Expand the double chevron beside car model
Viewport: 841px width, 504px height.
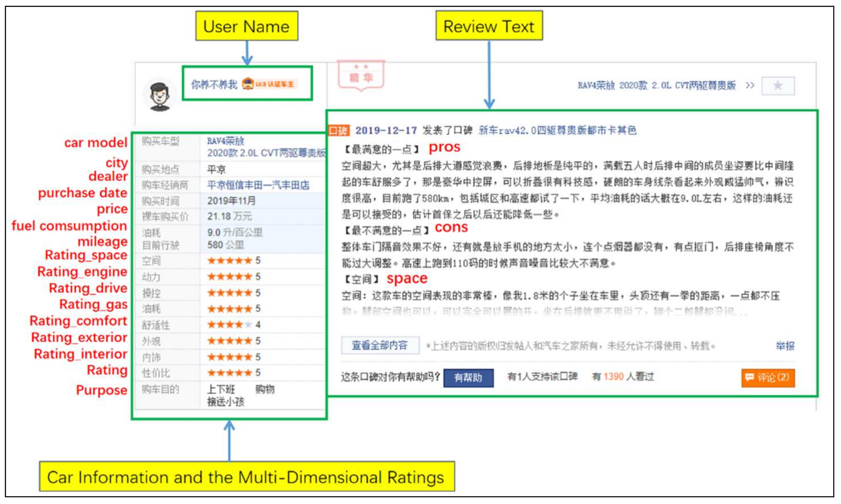[750, 86]
